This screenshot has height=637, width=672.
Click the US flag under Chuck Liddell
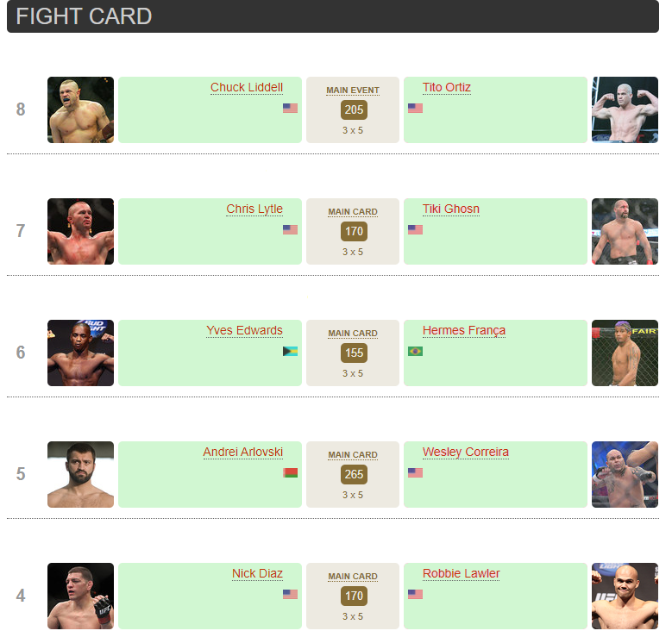point(290,109)
